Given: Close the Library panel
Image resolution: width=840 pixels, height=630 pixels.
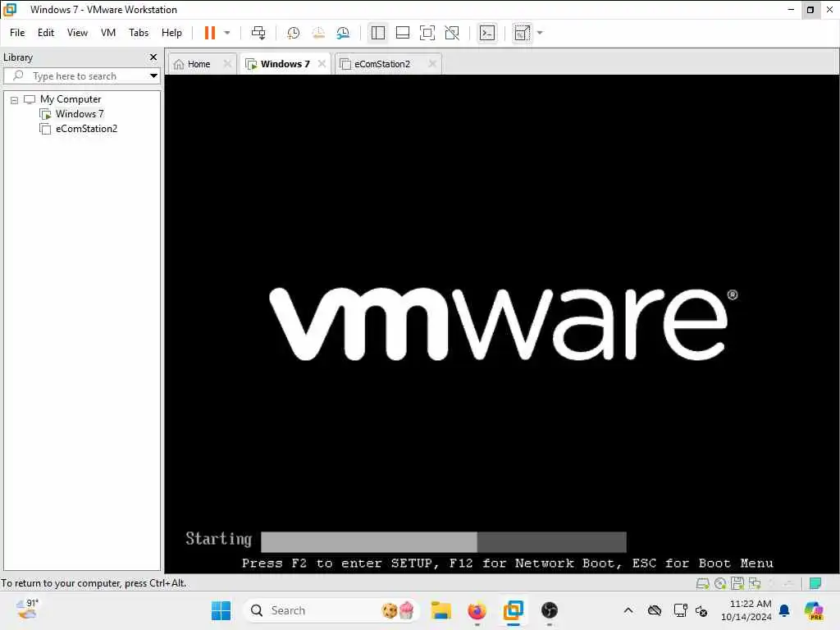Looking at the screenshot, I should [153, 57].
